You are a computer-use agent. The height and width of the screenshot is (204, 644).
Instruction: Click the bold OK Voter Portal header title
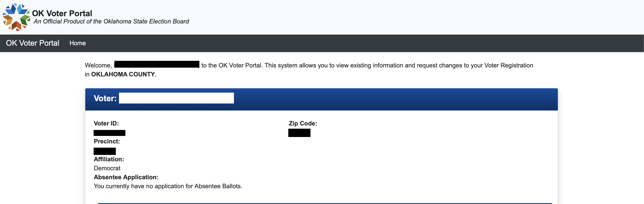point(62,13)
